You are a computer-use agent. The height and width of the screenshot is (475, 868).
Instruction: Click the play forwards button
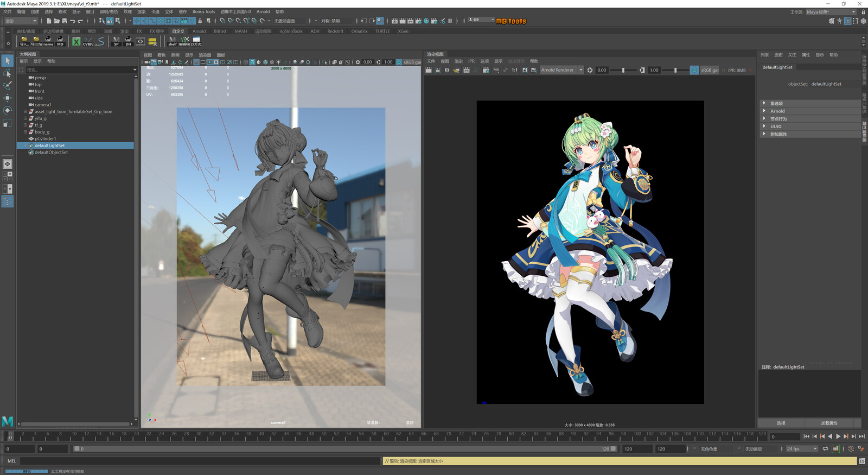tap(838, 436)
